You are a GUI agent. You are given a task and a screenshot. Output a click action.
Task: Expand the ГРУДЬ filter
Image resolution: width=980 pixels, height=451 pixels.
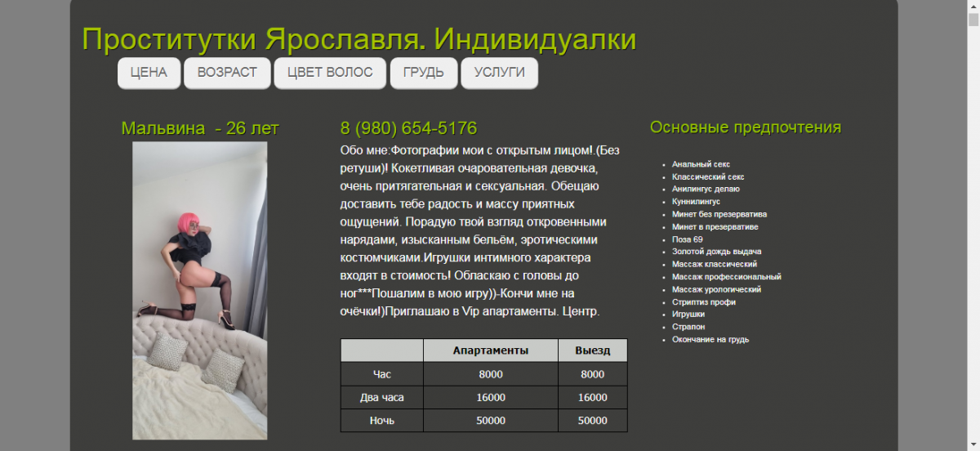[x=423, y=73]
